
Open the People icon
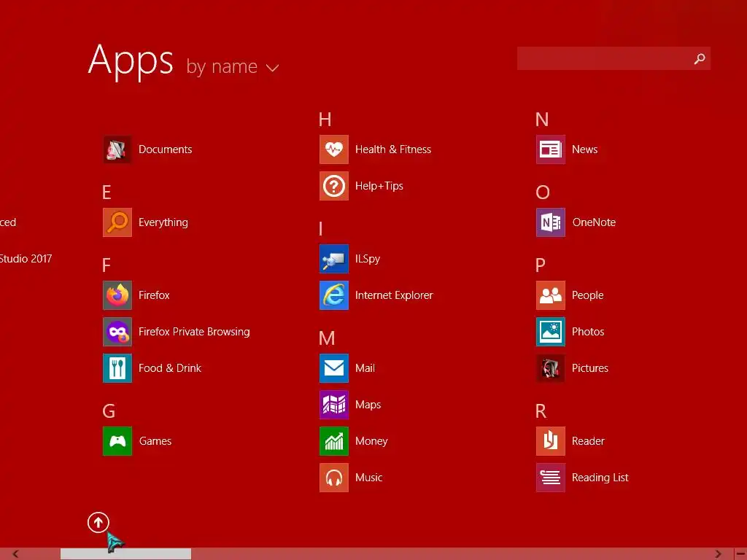click(551, 295)
